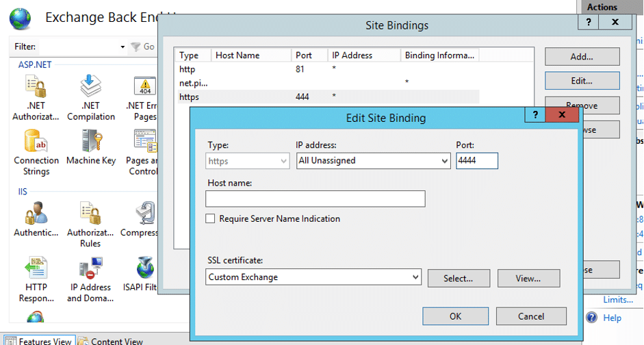Open the Machine Key feature icon
The image size is (644, 345).
click(91, 141)
